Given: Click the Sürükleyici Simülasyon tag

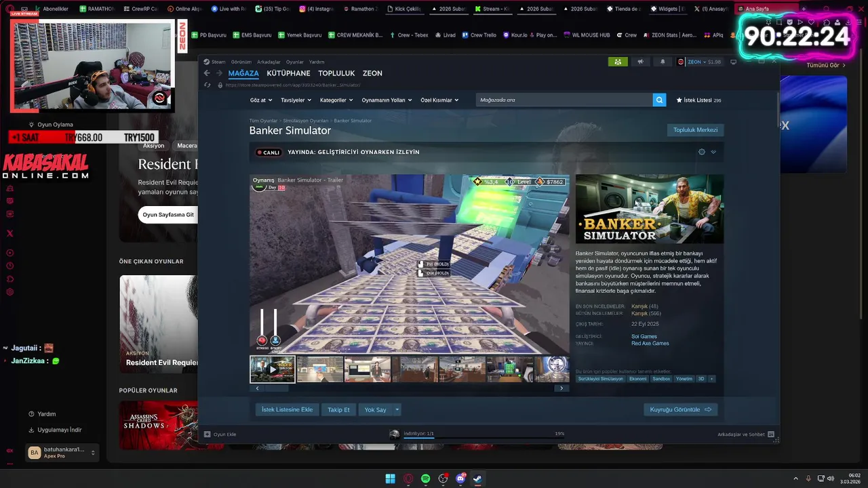Looking at the screenshot, I should point(601,379).
